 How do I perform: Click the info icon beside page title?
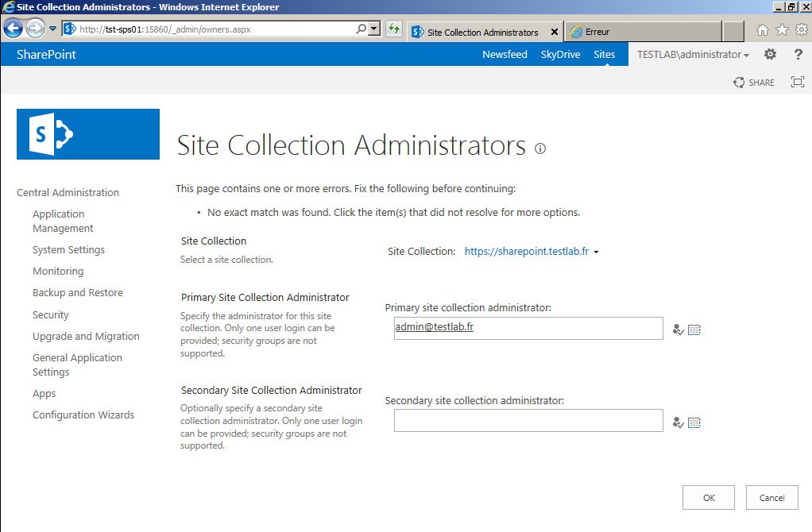click(540, 149)
